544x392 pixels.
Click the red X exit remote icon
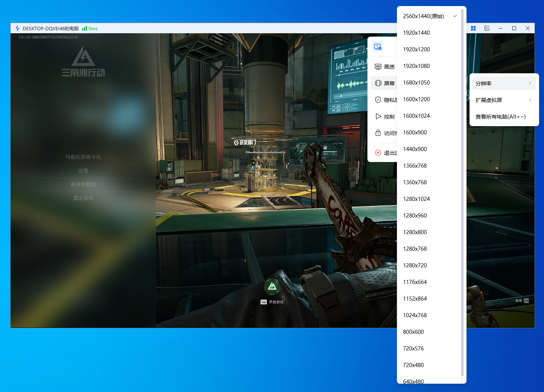(x=378, y=153)
